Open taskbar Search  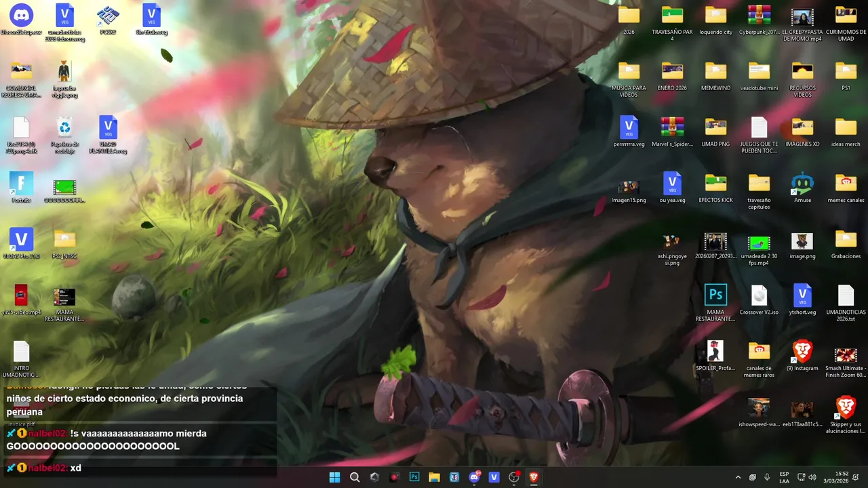355,477
